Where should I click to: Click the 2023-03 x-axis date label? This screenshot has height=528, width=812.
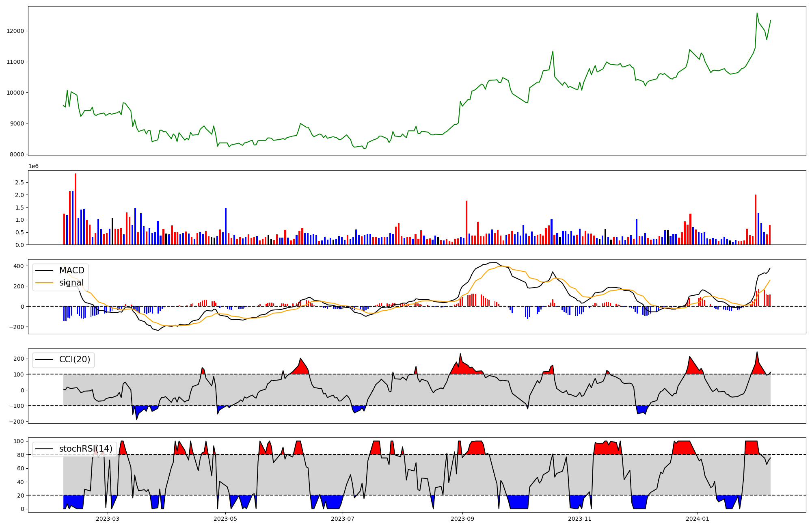(108, 519)
